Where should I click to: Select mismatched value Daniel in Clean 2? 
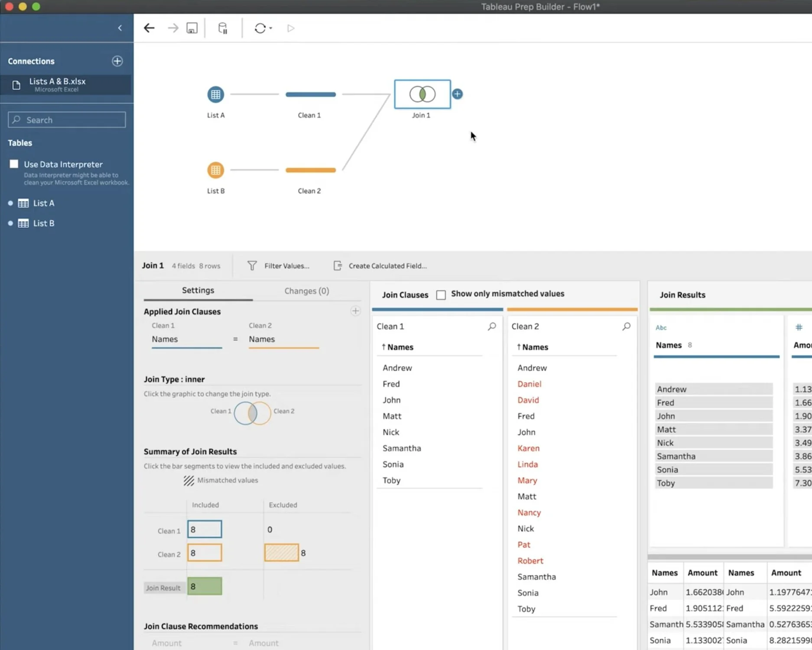(x=529, y=384)
